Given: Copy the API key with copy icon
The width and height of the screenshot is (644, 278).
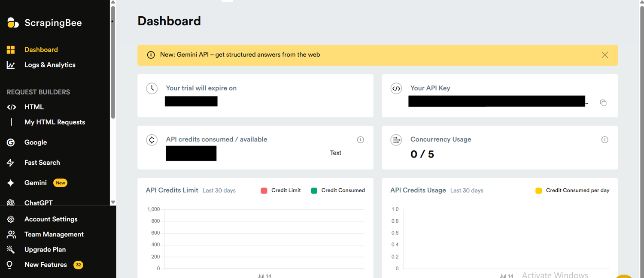Looking at the screenshot, I should [x=603, y=103].
